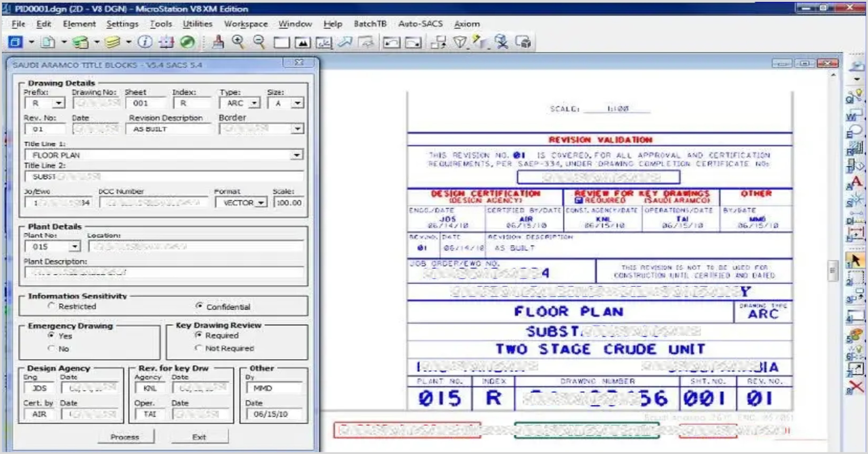Open the Level Manager icon
This screenshot has width=868, height=454.
click(x=113, y=42)
